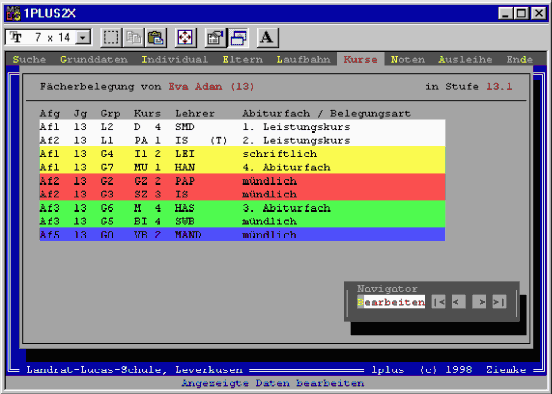Jump to first record with |< button
The height and width of the screenshot is (394, 552).
(x=439, y=302)
